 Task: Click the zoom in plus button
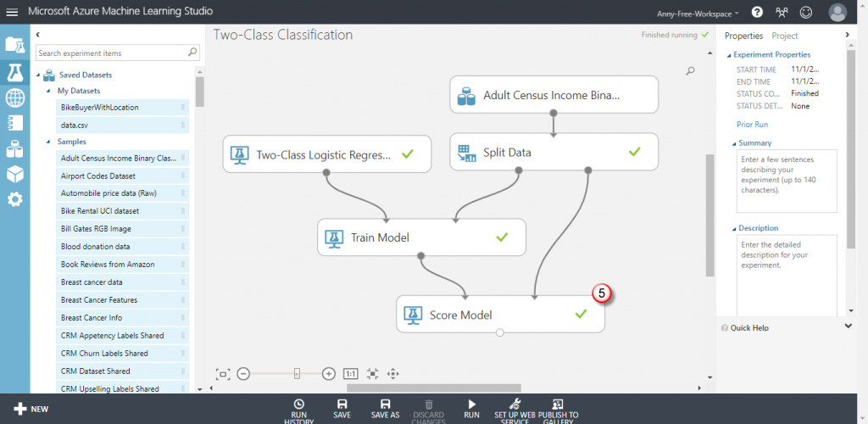[329, 374]
